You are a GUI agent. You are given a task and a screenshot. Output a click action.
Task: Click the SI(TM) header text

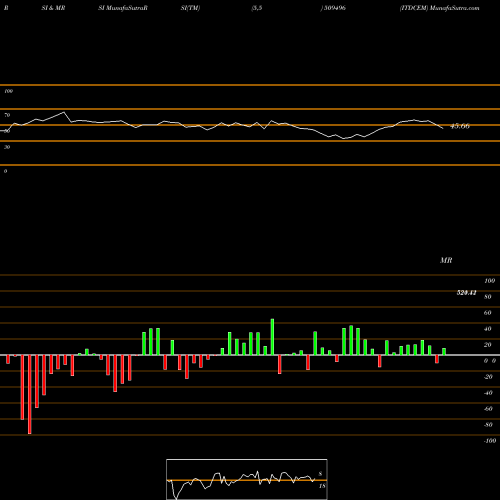[x=190, y=8]
